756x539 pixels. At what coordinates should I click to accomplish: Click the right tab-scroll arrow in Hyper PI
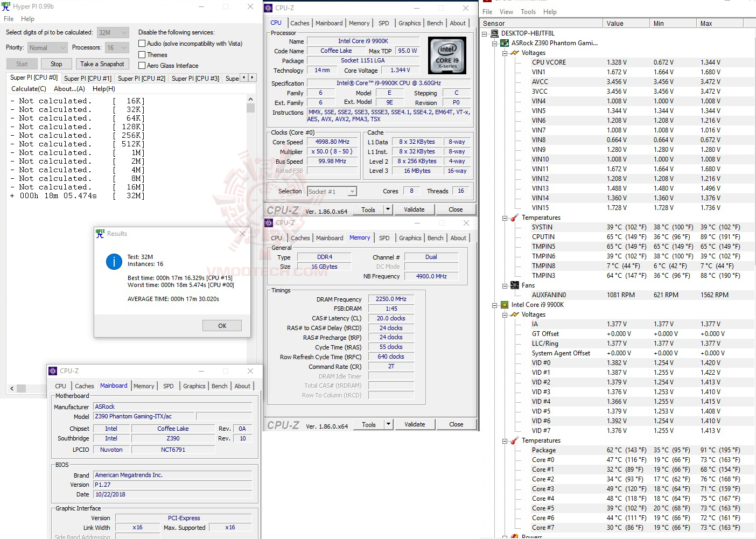pos(252,78)
